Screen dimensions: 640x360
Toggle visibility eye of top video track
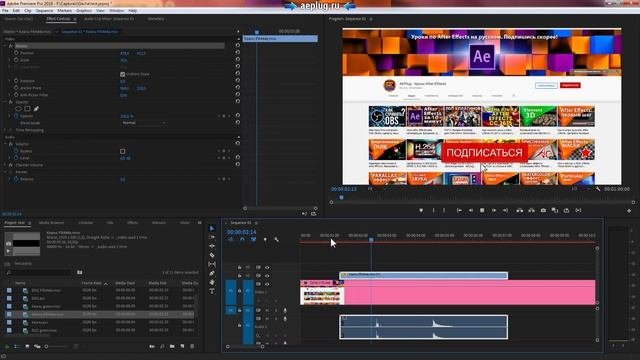pyautogui.click(x=267, y=267)
